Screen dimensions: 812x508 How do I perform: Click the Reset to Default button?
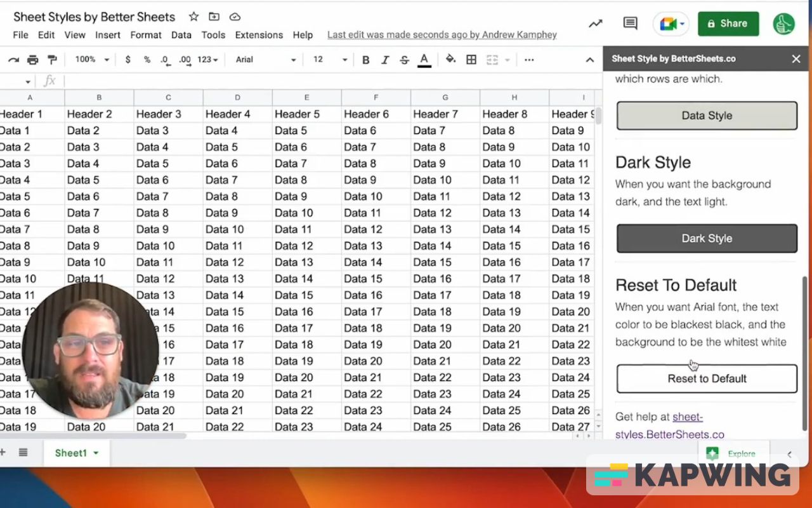pyautogui.click(x=707, y=378)
